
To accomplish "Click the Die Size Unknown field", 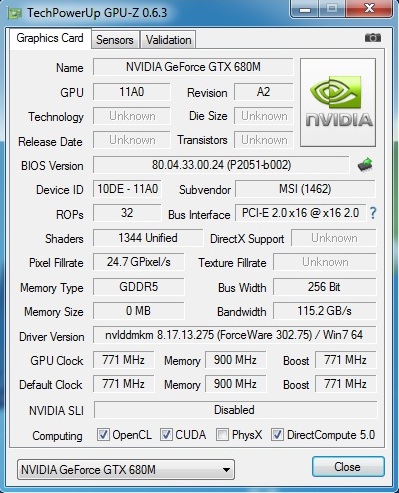I will (x=264, y=116).
